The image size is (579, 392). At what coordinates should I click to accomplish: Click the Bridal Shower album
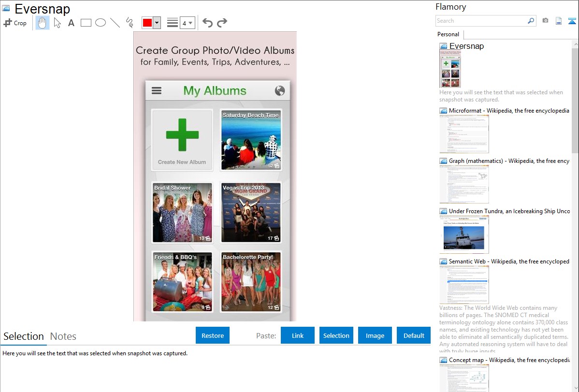[x=182, y=213]
